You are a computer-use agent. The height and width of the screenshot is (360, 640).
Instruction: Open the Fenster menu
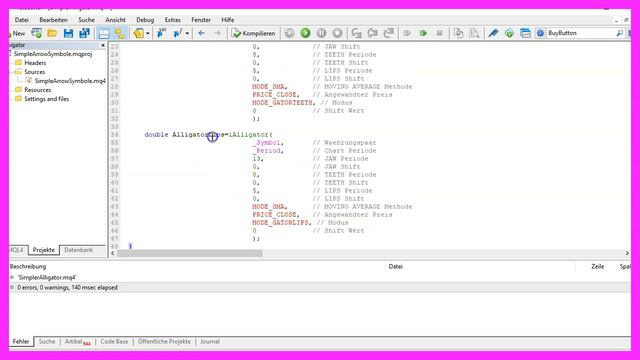click(201, 20)
